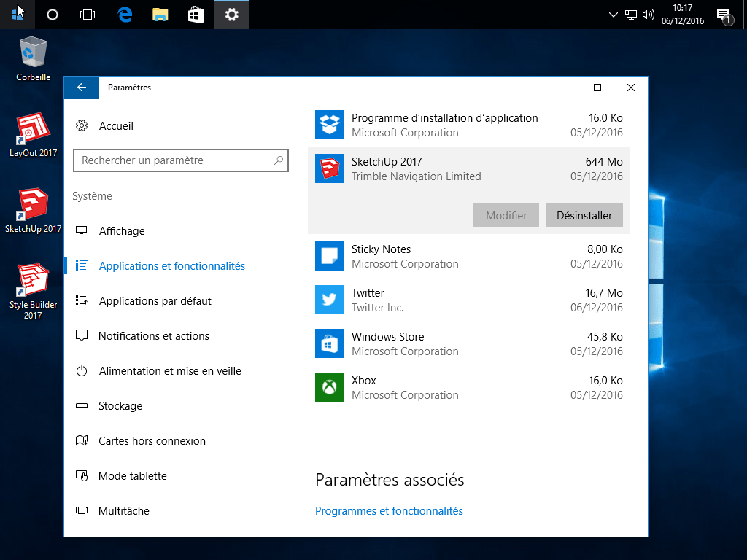This screenshot has width=747, height=560.
Task: Select the Twitter app in list
Action: (468, 300)
